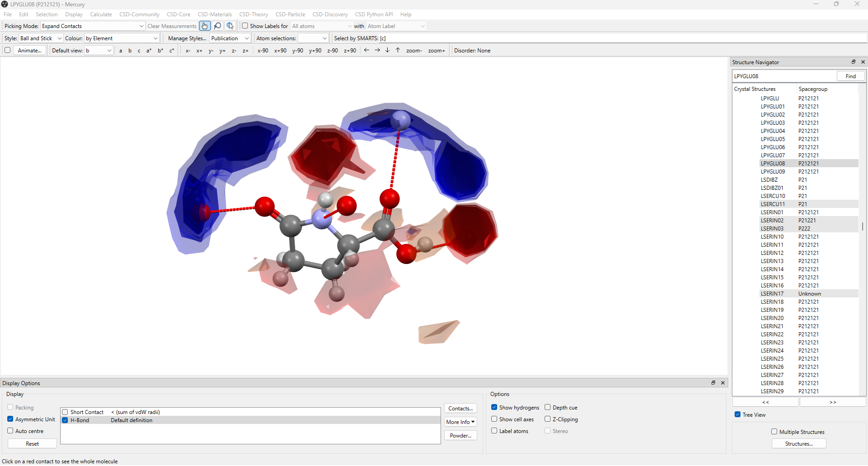Close the Structure Navigator panel
The image size is (868, 466).
click(x=863, y=62)
